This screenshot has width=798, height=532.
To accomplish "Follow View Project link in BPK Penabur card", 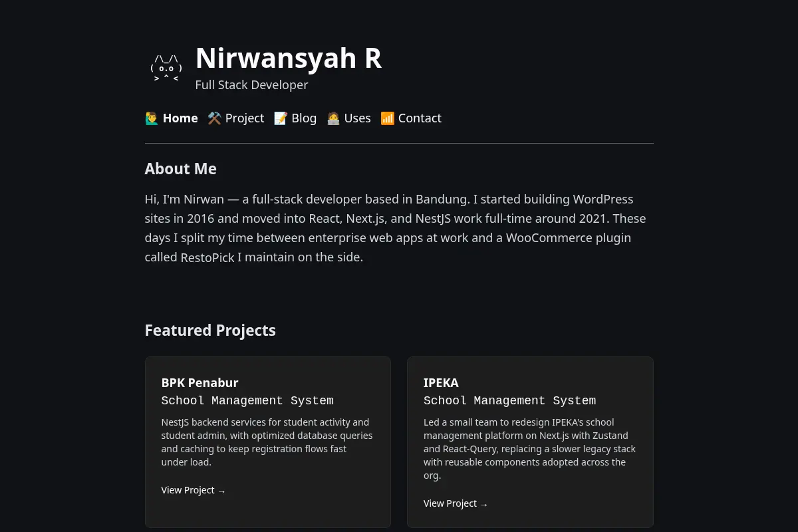I will tap(194, 490).
